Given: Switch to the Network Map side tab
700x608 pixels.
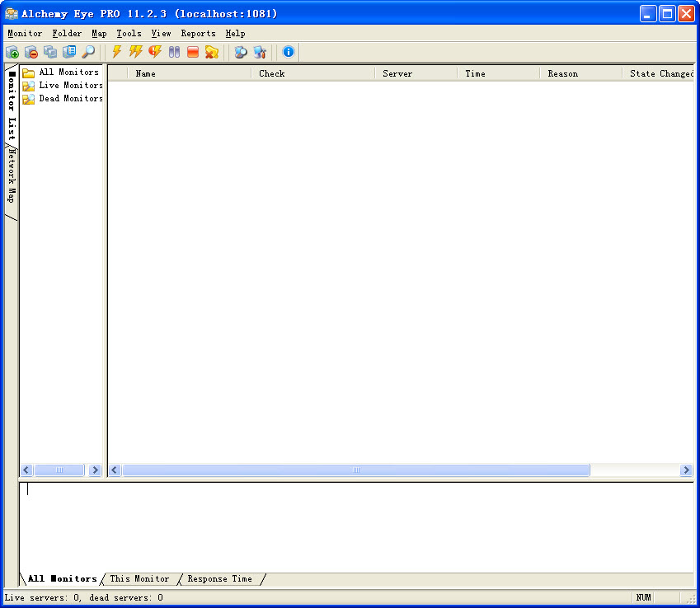Looking at the screenshot, I should pyautogui.click(x=11, y=175).
